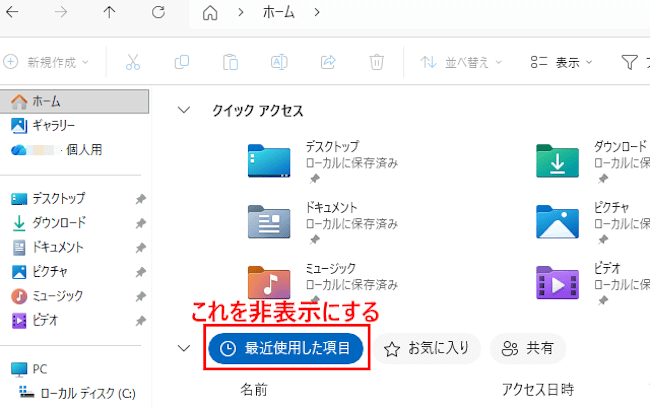This screenshot has height=409, width=650.
Task: Click the Paste clipboard icon
Action: pos(230,62)
